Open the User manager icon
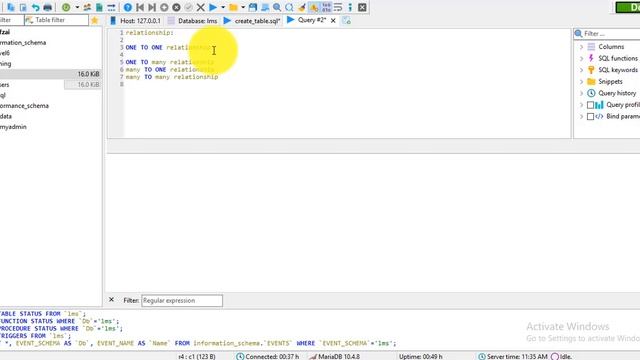 pyautogui.click(x=87, y=7)
